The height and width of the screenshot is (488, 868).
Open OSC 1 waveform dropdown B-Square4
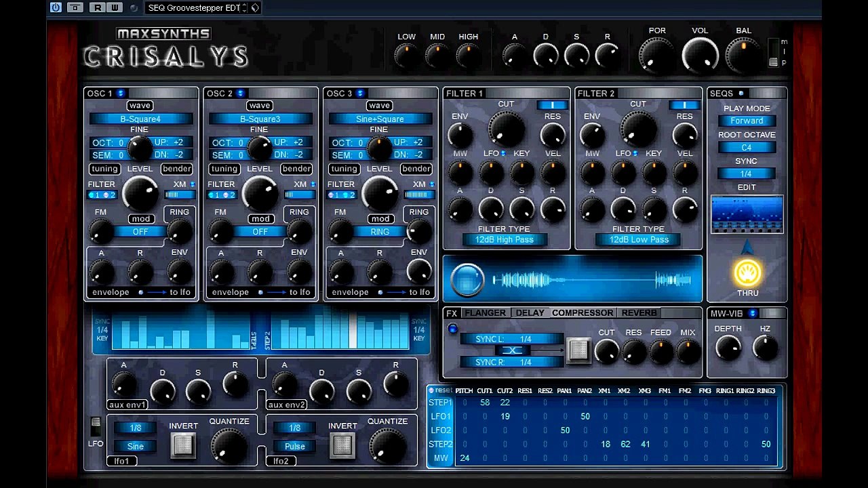click(x=140, y=119)
